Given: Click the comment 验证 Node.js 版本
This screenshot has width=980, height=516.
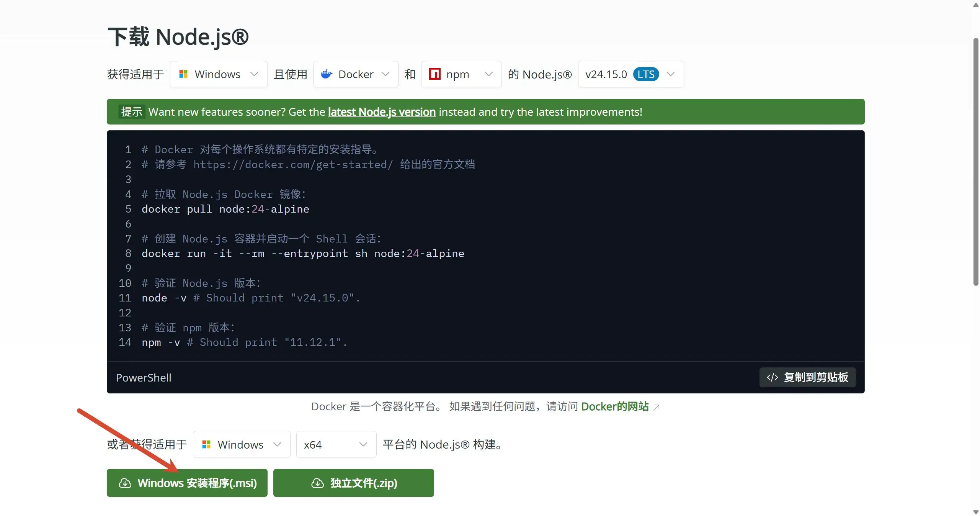Looking at the screenshot, I should [x=201, y=283].
